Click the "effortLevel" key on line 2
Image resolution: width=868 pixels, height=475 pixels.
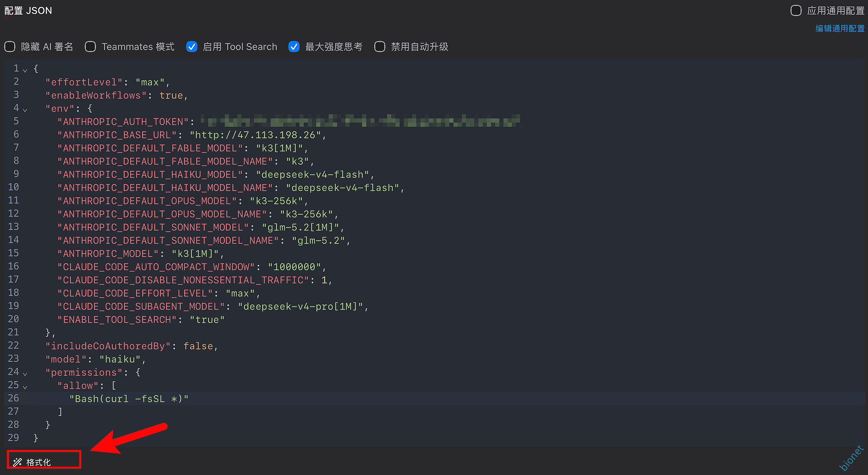84,82
